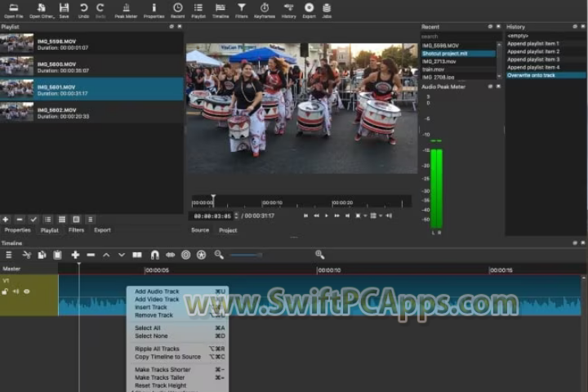Save the project with Save icon
The width and height of the screenshot is (588, 392).
click(x=65, y=11)
